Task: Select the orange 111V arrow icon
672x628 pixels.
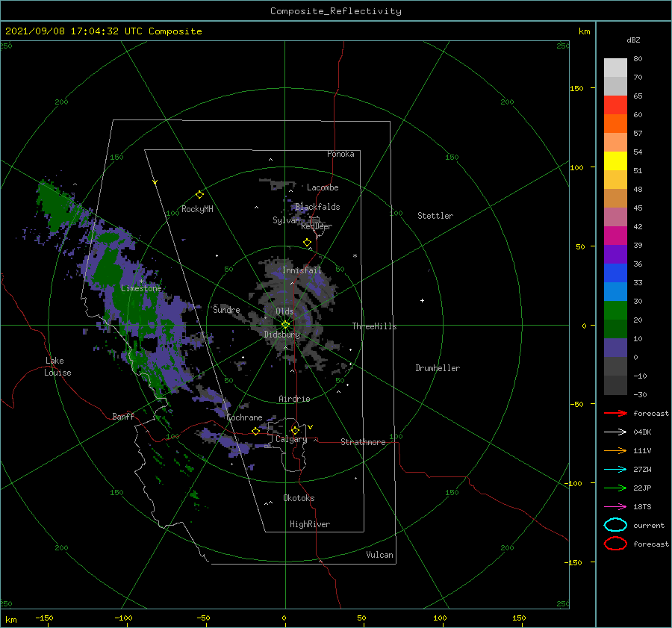Action: point(615,450)
